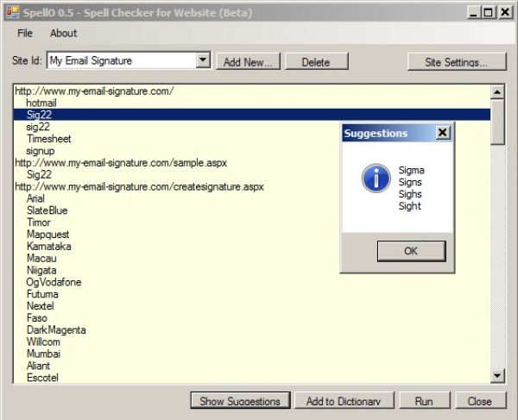Select the sample.aspx URL row

121,163
